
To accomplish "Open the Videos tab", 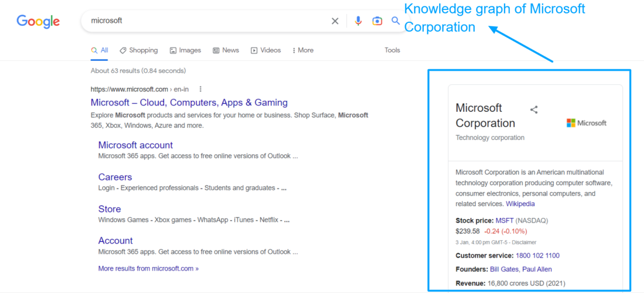I will coord(266,50).
